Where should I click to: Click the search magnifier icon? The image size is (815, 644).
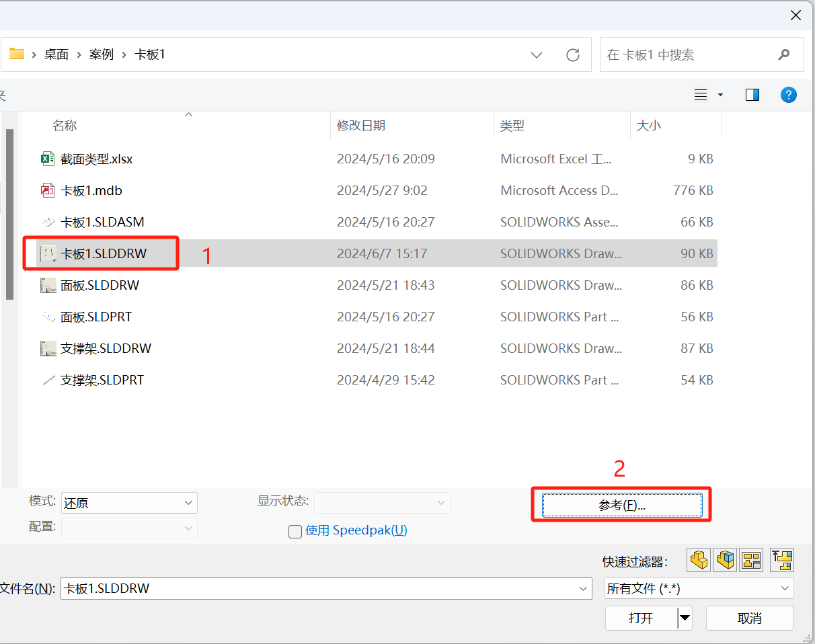click(783, 55)
